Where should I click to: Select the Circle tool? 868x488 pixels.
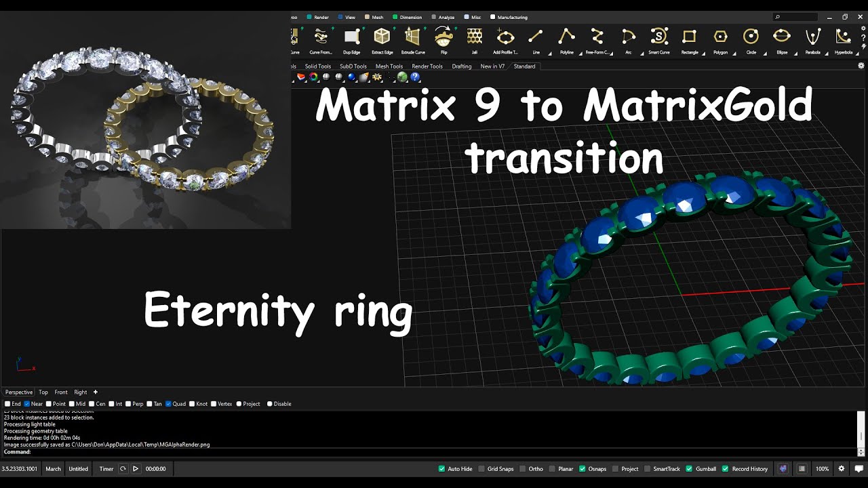point(751,37)
